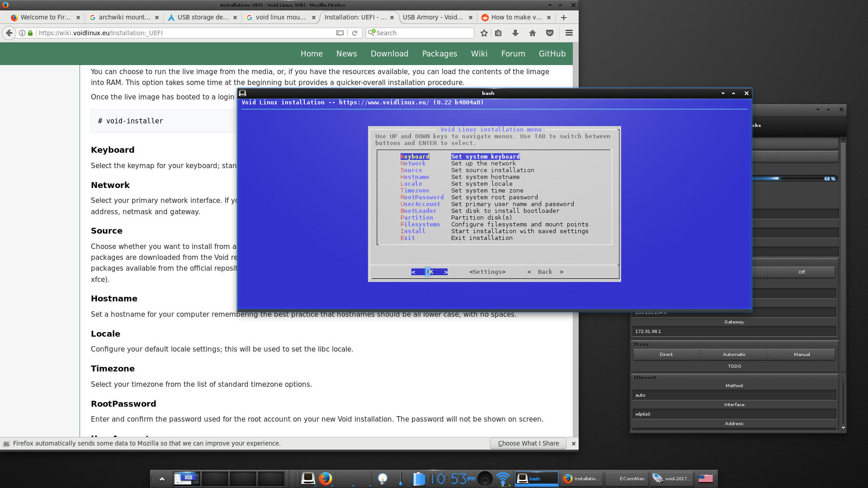
Task: Open the GitHub link in site navigation
Action: 552,54
